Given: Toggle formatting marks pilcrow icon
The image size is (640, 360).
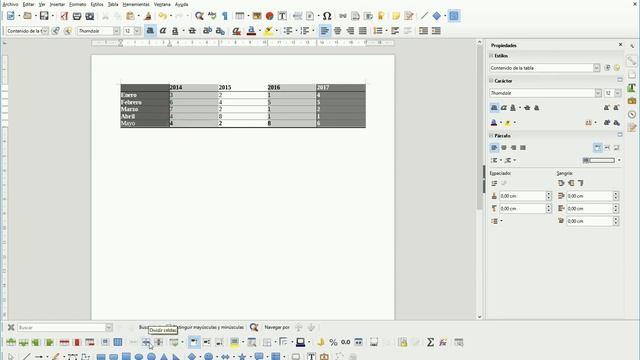Looking at the screenshot, I should 224,16.
